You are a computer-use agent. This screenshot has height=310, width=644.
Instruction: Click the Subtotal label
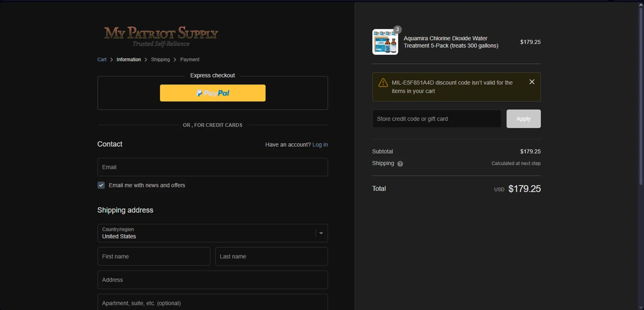[x=383, y=151]
